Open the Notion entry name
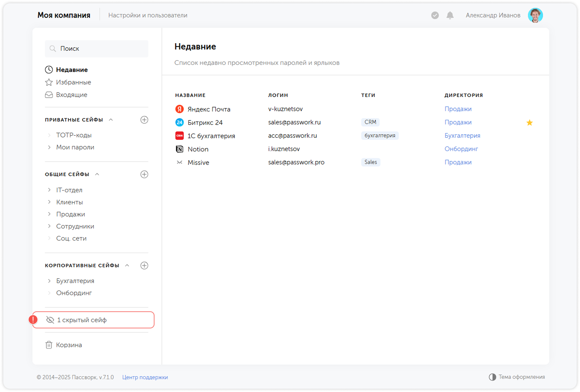580x392 pixels. pos(198,149)
